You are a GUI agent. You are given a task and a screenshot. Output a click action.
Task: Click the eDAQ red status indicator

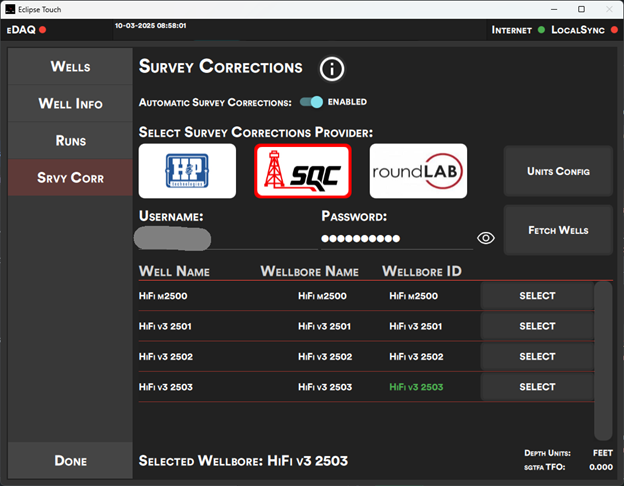click(43, 30)
